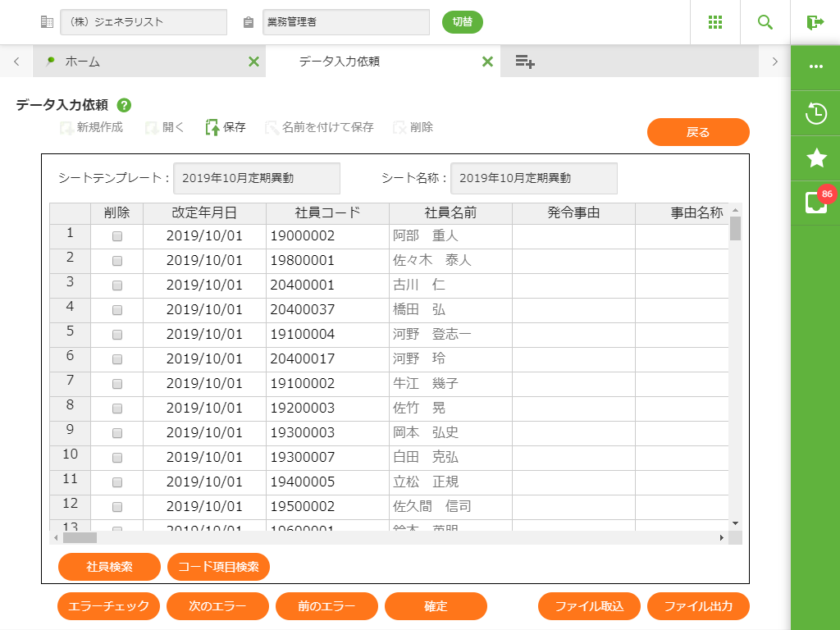Image resolution: width=840 pixels, height=630 pixels.
Task: Click the add new tab icon
Action: click(x=525, y=62)
